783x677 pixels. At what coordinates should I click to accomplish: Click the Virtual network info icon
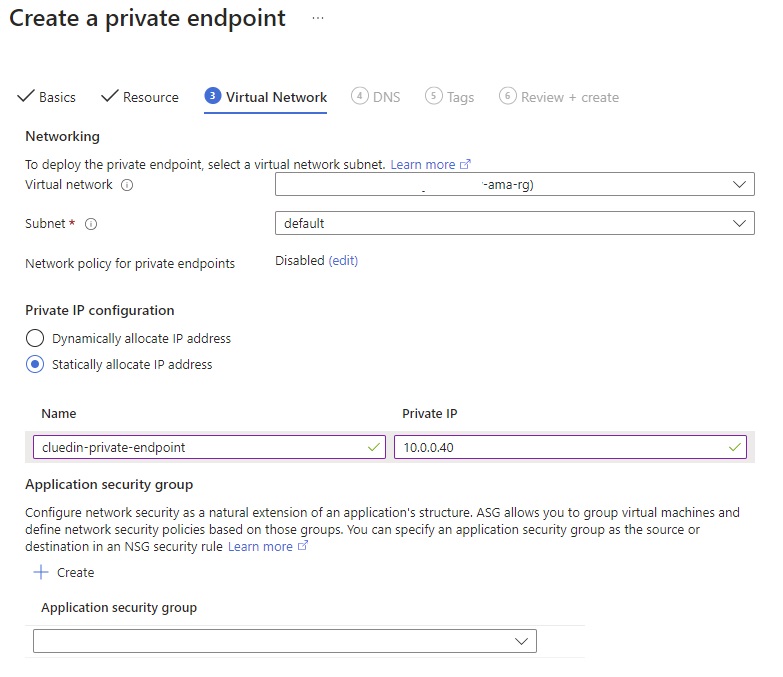point(127,185)
